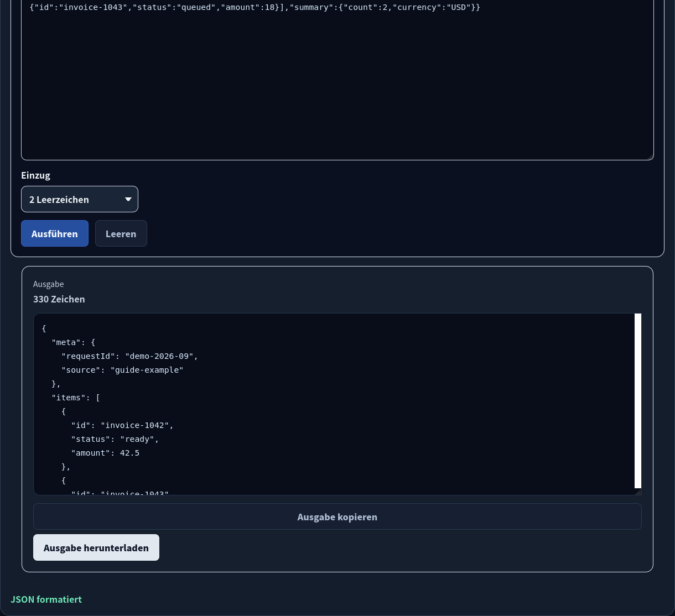Click the "id": "invoice-1042" output line
Image resolution: width=675 pixels, height=616 pixels.
(122, 425)
